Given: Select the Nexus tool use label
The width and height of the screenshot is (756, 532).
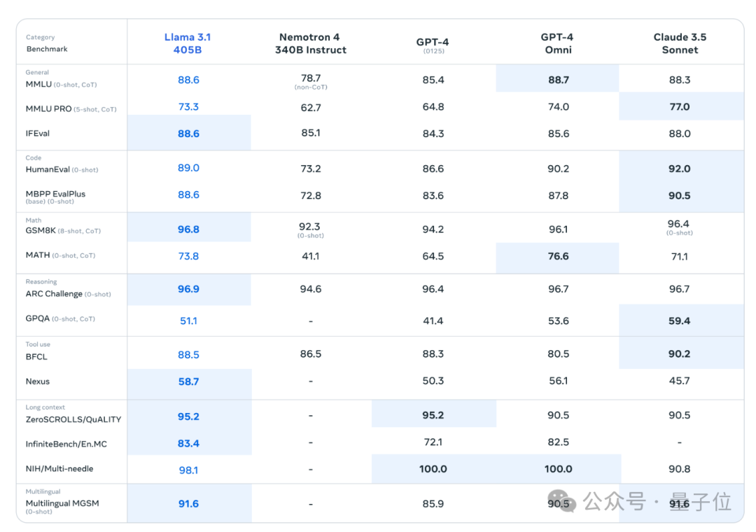Looking at the screenshot, I should coord(38,381).
